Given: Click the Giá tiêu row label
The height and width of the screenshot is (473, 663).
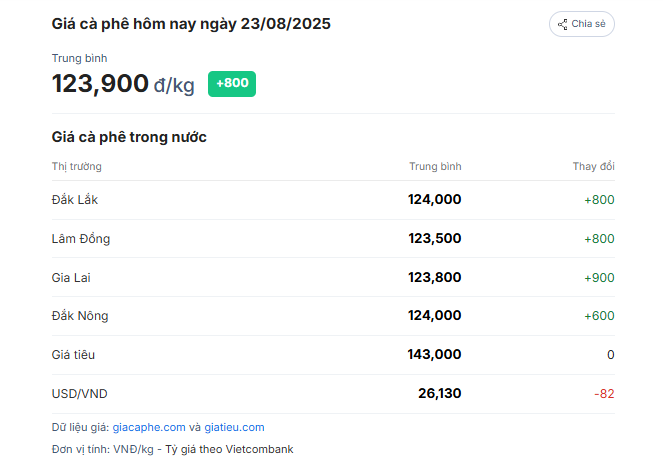Looking at the screenshot, I should [73, 355].
